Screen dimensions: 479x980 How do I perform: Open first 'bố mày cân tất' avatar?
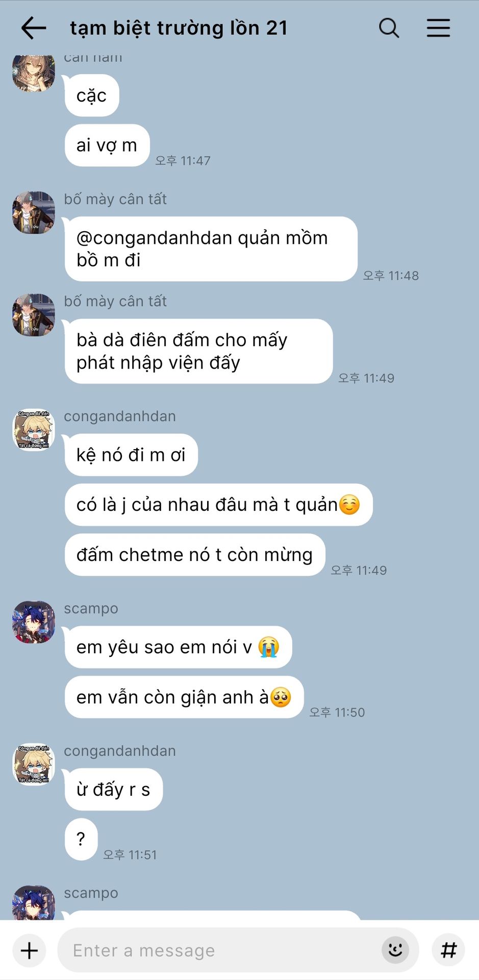tap(34, 213)
